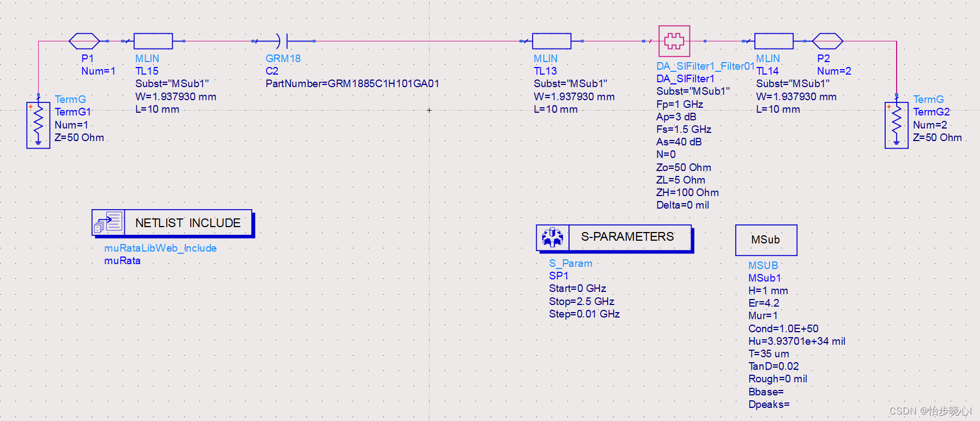Click the S-PARAMETERS controller label

(x=627, y=236)
